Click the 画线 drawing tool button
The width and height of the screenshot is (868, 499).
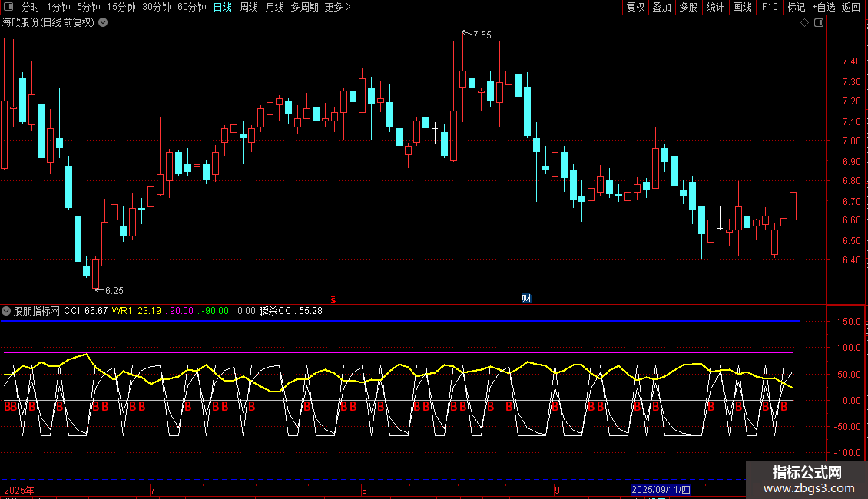point(742,8)
